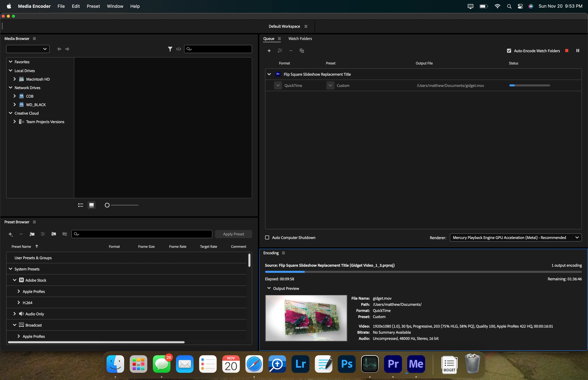
Task: Click the red Stop Queue button
Action: pos(567,51)
